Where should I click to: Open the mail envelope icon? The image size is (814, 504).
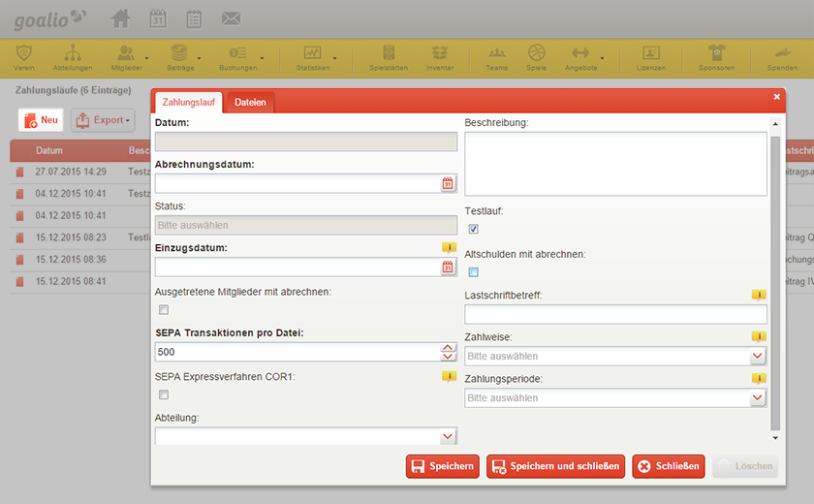pyautogui.click(x=231, y=19)
